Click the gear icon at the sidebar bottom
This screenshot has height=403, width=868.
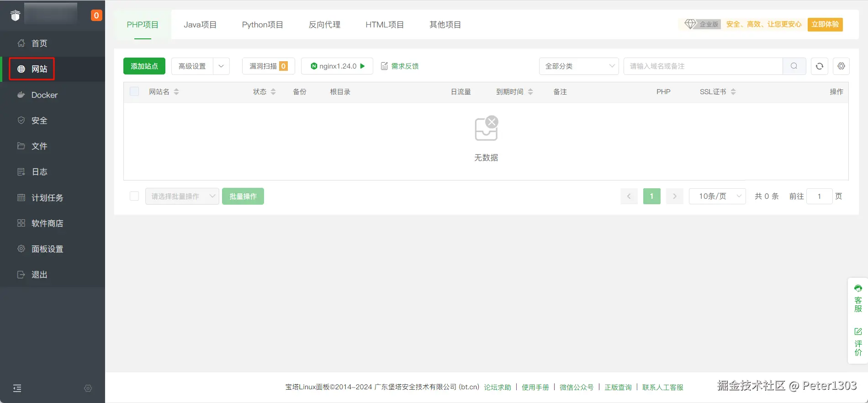(x=88, y=388)
